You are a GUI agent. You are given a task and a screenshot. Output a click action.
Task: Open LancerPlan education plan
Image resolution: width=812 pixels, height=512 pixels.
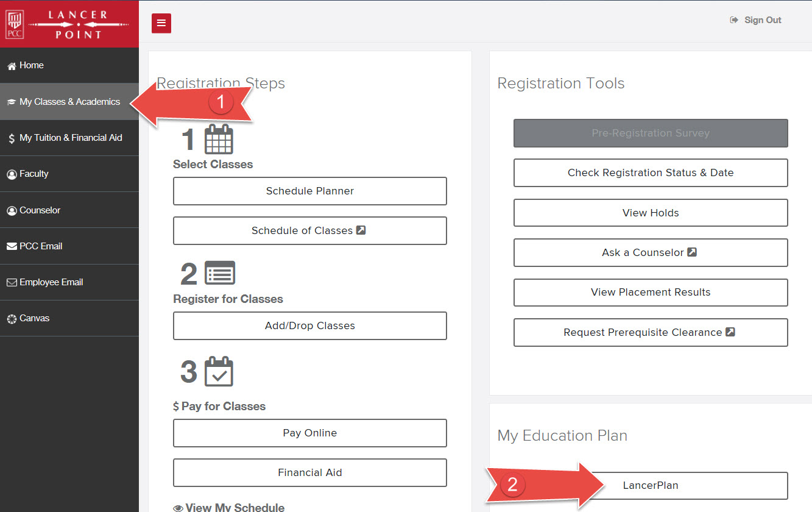[x=650, y=486]
